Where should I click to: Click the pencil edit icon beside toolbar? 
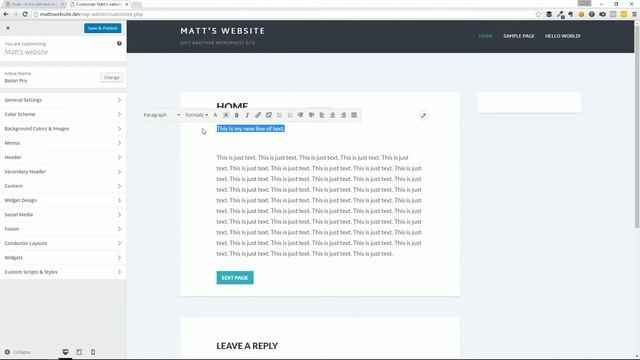pos(423,116)
